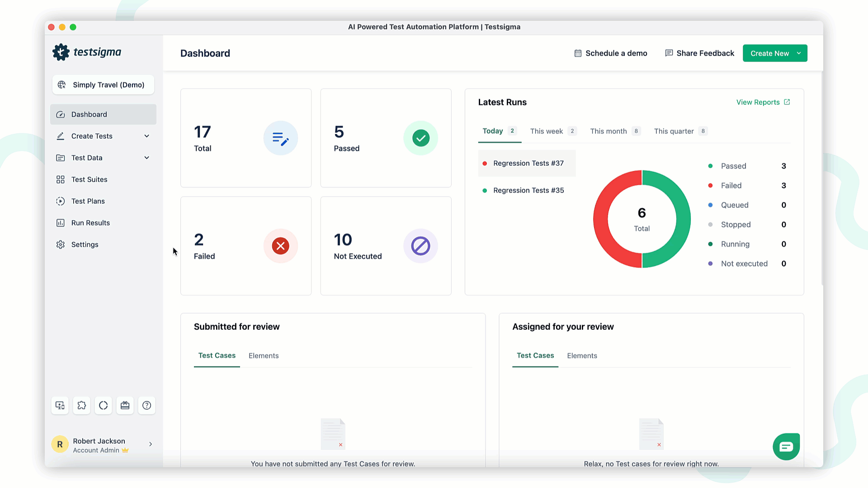Open Test Plans in the sidebar

tap(88, 201)
